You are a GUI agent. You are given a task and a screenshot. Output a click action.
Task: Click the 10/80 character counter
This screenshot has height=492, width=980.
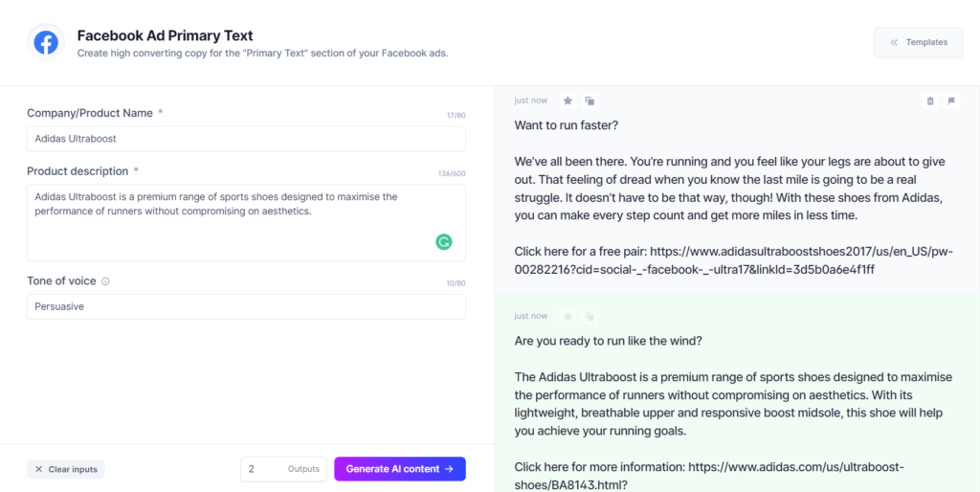tap(457, 284)
